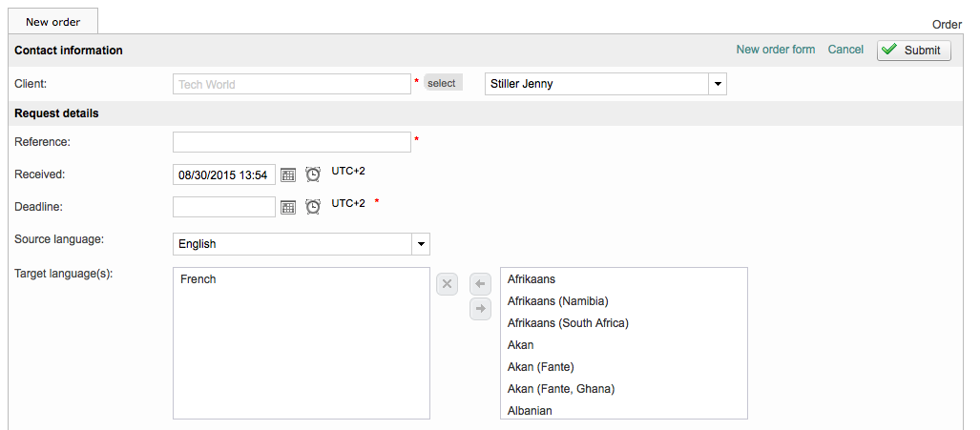The image size is (980, 430).
Task: Expand the Stiller Jenny contact dropdown
Action: pos(717,84)
